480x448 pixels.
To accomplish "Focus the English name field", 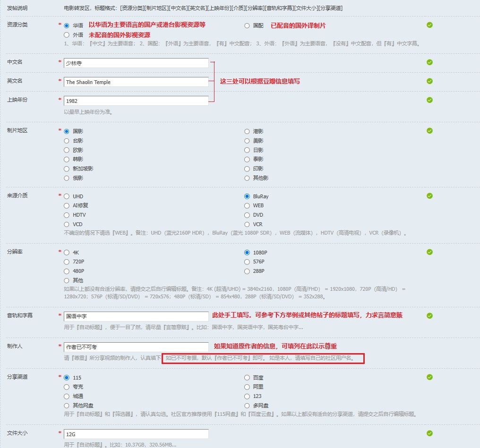I will pyautogui.click(x=136, y=82).
